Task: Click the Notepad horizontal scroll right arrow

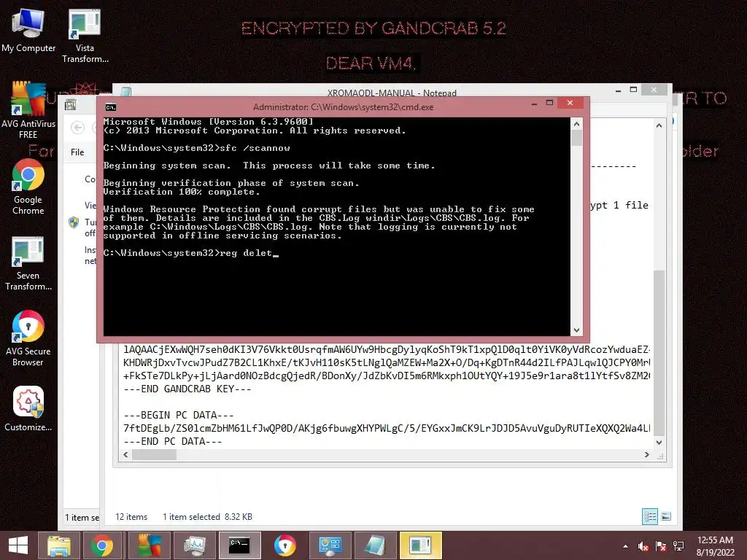Action: tap(646, 455)
